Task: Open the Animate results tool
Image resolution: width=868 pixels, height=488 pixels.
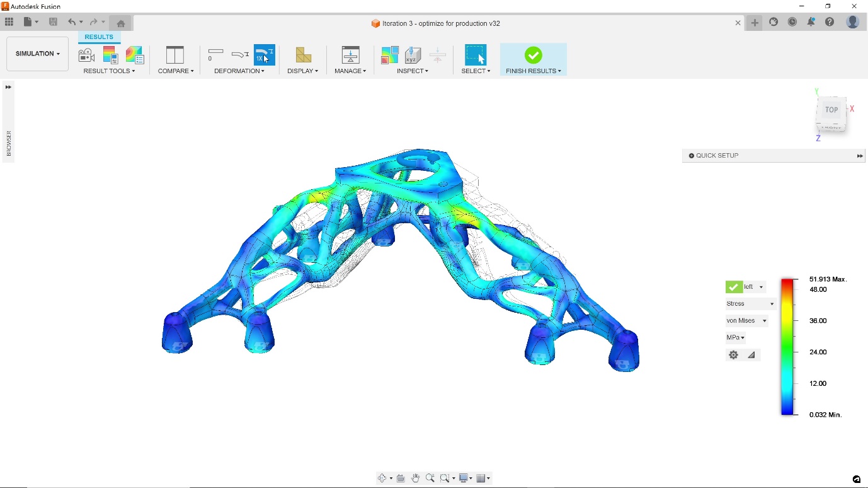Action: (86, 55)
